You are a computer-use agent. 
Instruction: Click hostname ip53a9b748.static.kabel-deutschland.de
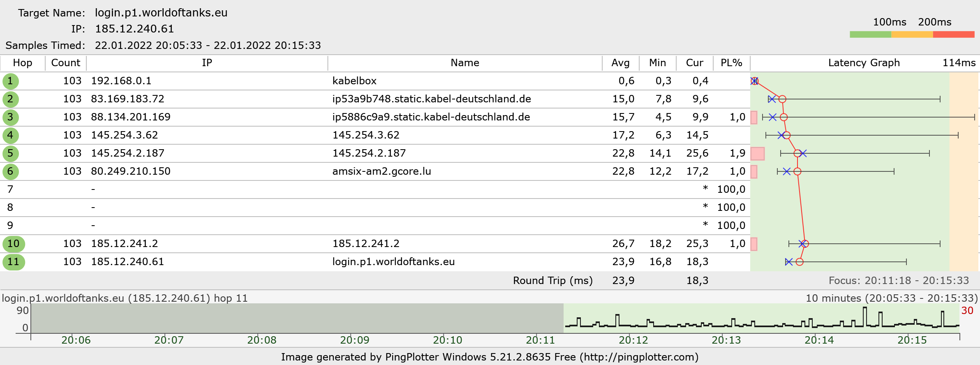click(x=432, y=99)
